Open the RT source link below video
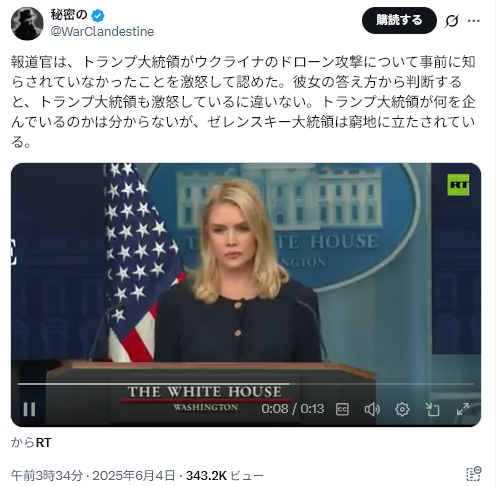 43,443
